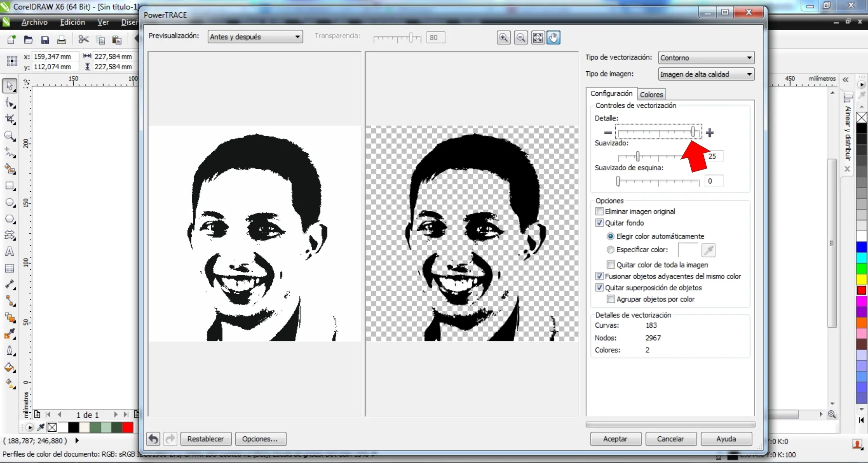Click the Opciones... button
Viewport: 868px width, 463px height.
click(260, 439)
